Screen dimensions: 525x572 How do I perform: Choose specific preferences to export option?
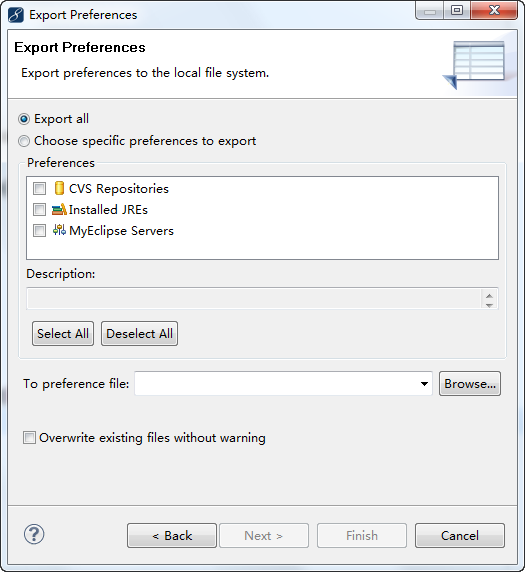tap(24, 141)
